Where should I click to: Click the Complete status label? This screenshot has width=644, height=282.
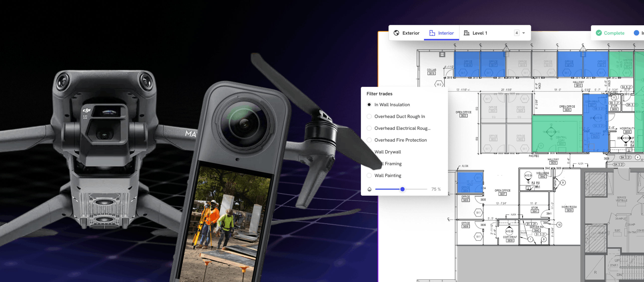click(x=614, y=33)
